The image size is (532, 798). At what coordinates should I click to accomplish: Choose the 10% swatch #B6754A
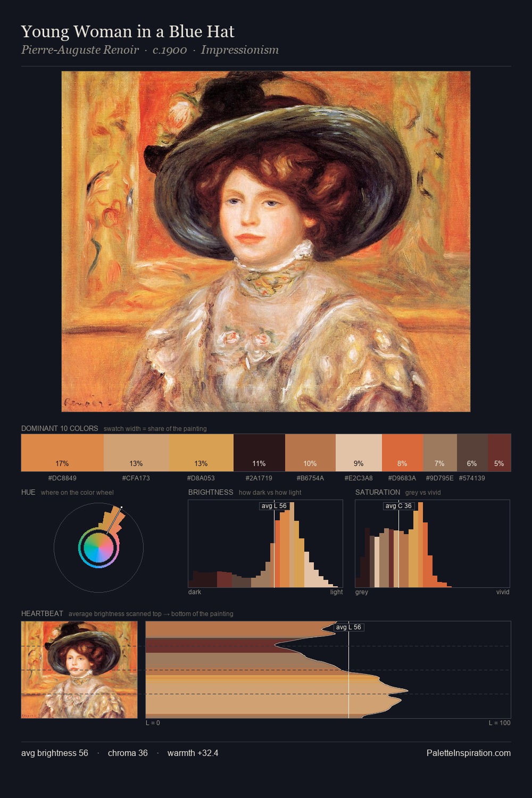pos(310,453)
